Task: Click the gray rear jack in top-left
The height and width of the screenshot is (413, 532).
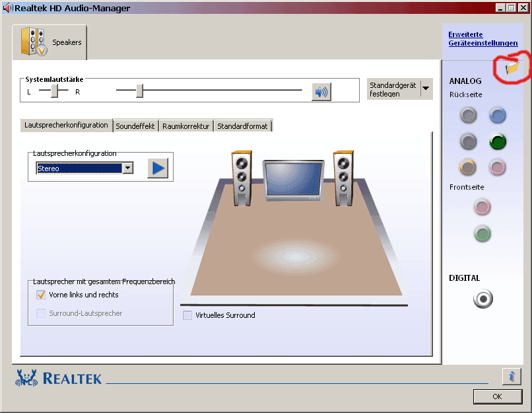Action: point(469,115)
